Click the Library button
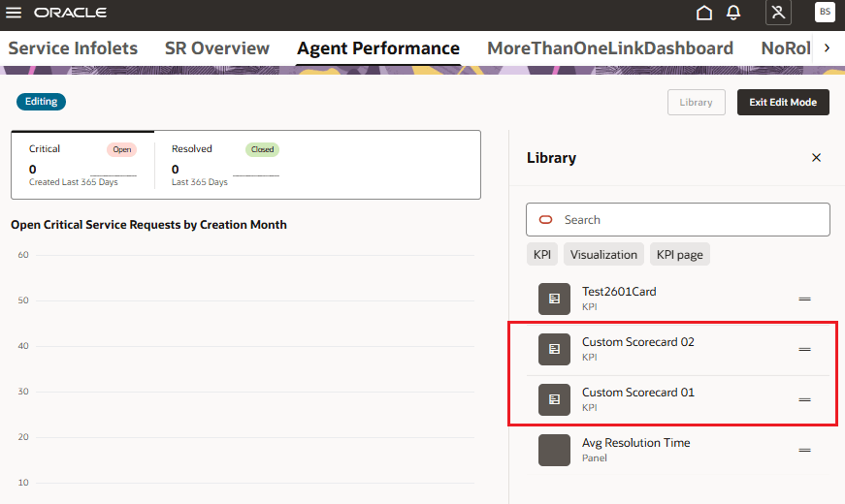Screen dimensions: 845x504 point(697,103)
